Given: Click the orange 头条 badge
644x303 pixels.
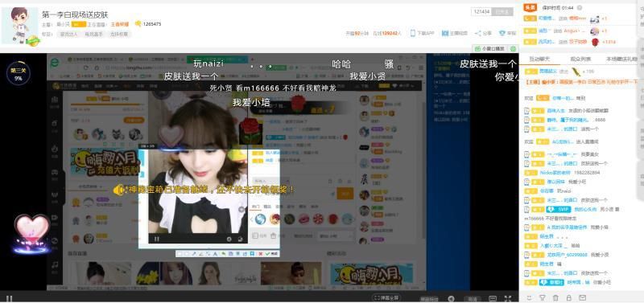Looking at the screenshot, I should tap(530, 8).
